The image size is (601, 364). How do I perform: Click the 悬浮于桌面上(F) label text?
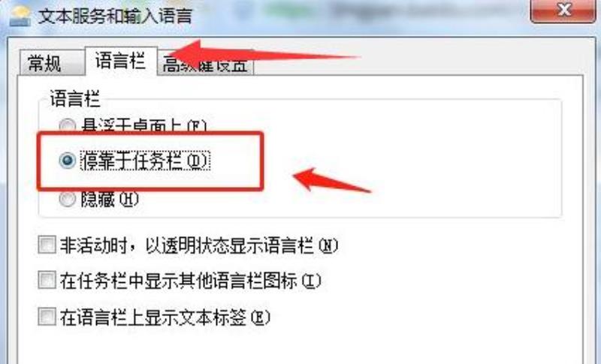tap(143, 125)
